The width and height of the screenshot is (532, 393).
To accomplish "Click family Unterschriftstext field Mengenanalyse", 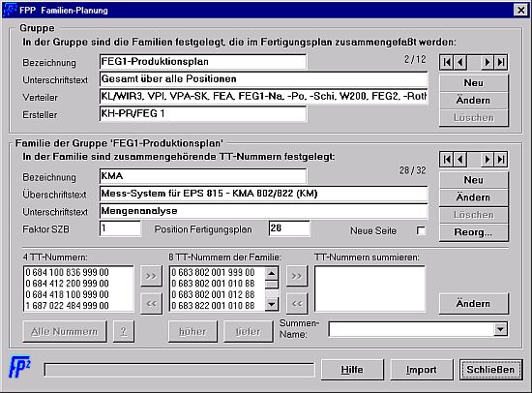I will pos(264,211).
